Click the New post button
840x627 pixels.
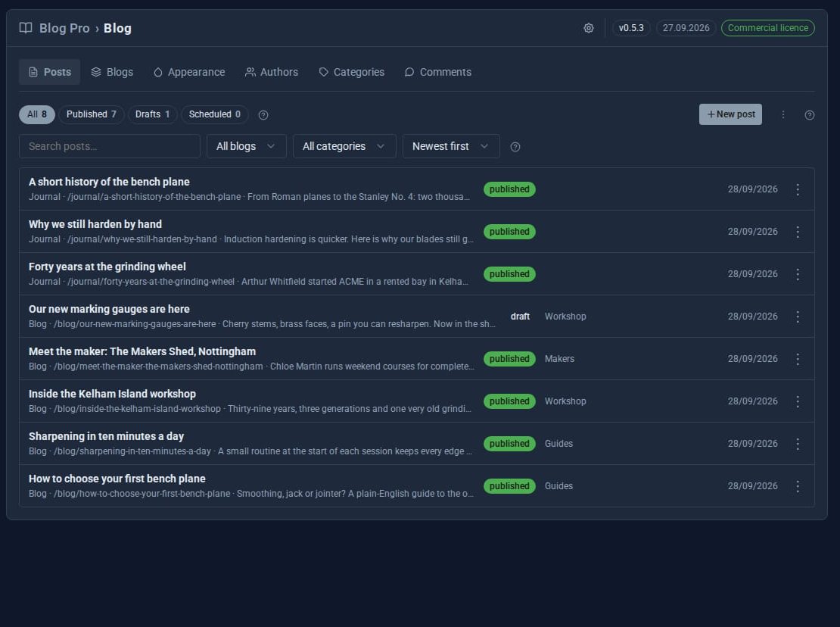coord(730,114)
